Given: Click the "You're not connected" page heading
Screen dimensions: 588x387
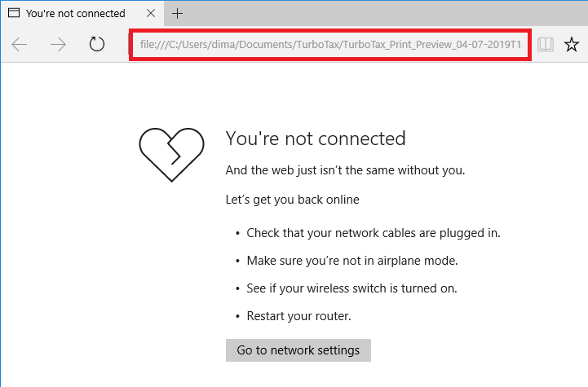Looking at the screenshot, I should coord(316,139).
